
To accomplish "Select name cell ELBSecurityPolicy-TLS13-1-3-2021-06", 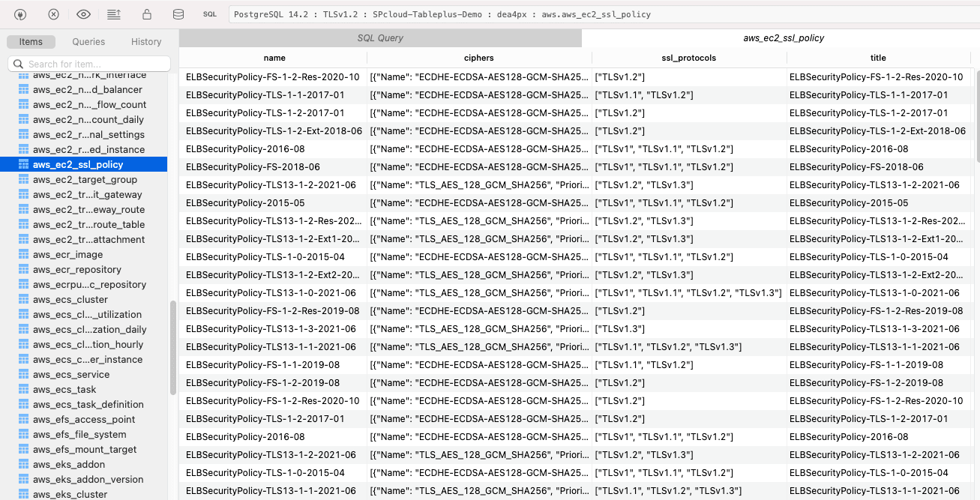I will (274, 329).
